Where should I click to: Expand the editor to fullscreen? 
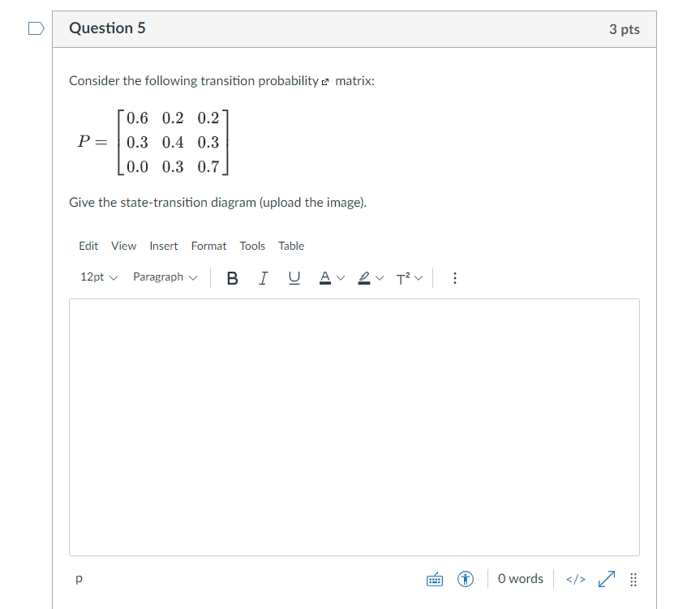[x=605, y=579]
